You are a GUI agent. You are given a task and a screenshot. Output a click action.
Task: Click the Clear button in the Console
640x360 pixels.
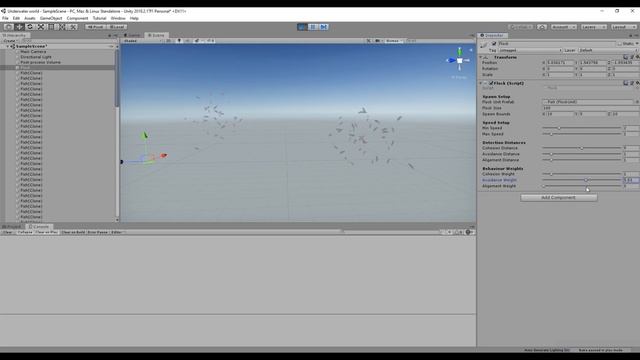coord(8,232)
